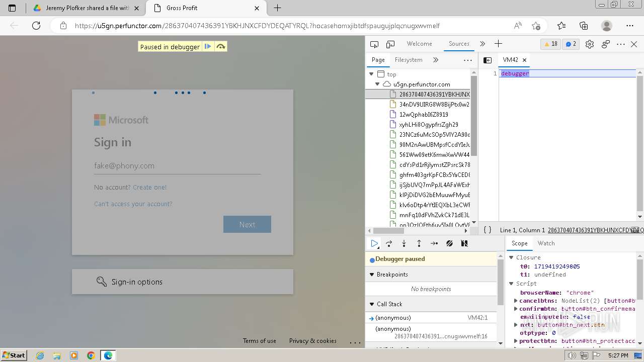Close the DevTools panel
Screen dimensions: 644x362
tap(634, 44)
